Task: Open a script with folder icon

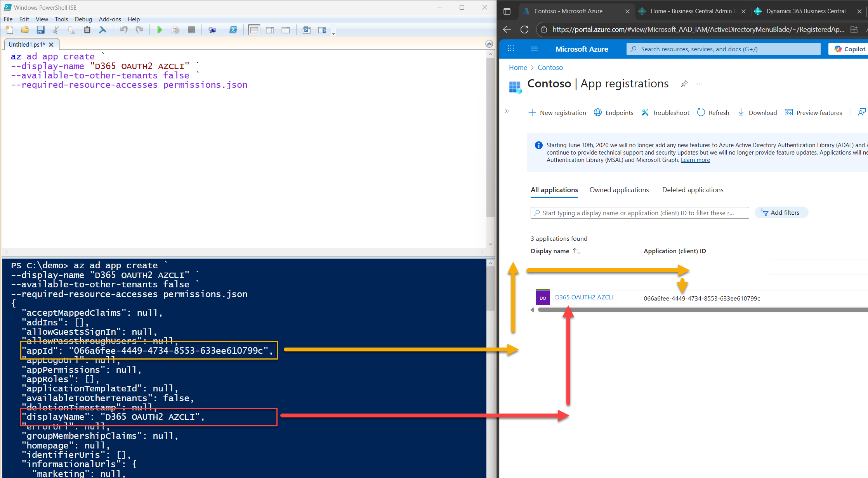Action: click(x=25, y=30)
